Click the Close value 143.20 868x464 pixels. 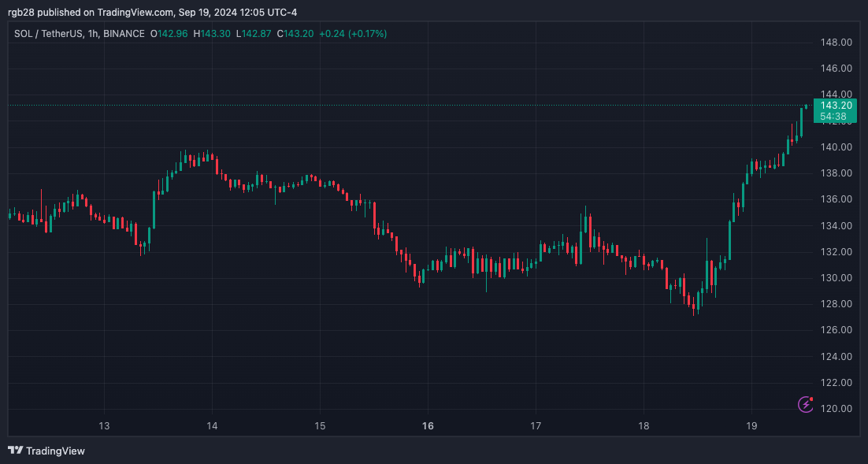tap(299, 34)
